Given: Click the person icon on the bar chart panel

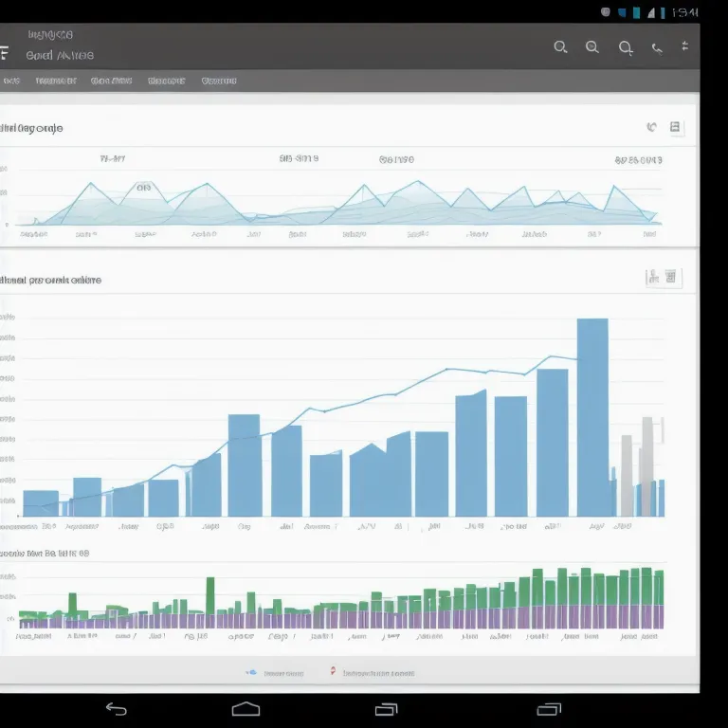Looking at the screenshot, I should 653,278.
